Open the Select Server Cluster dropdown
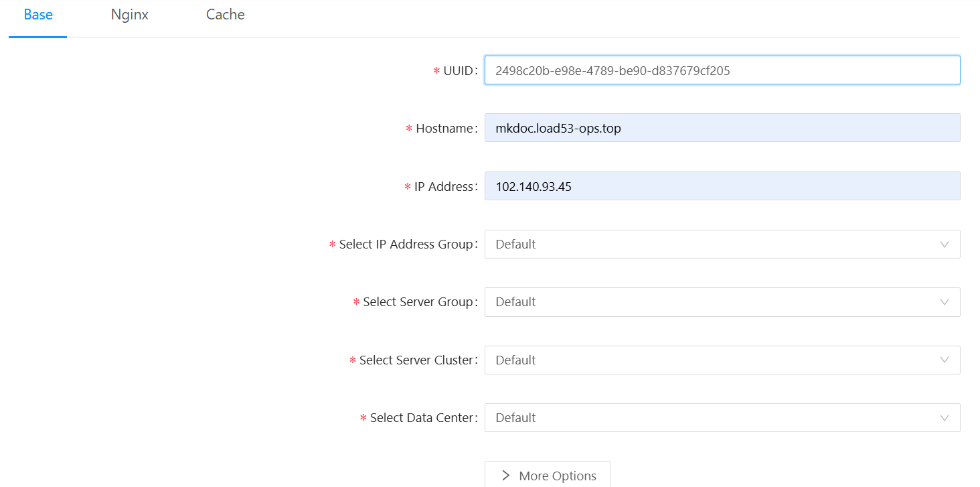 710,360
